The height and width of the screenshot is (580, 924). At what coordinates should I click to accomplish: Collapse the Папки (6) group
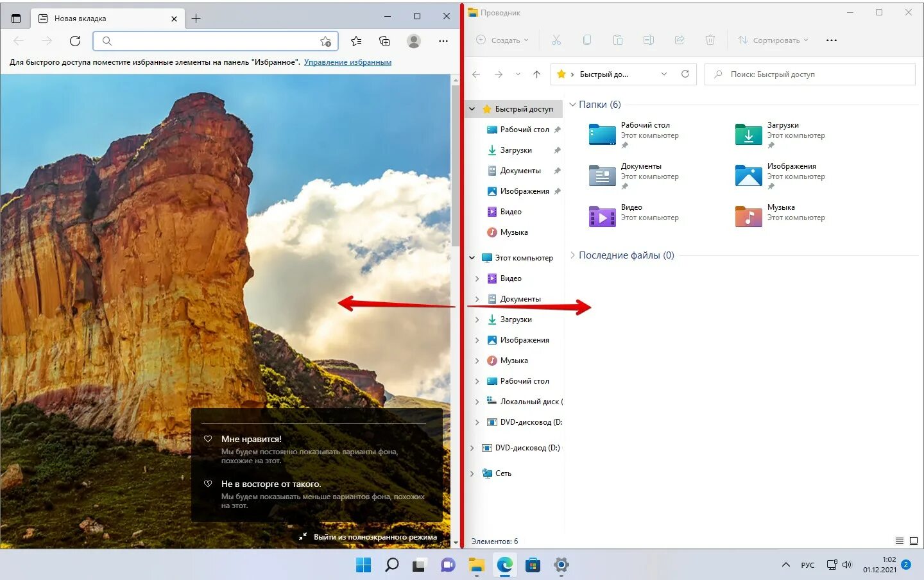(573, 105)
